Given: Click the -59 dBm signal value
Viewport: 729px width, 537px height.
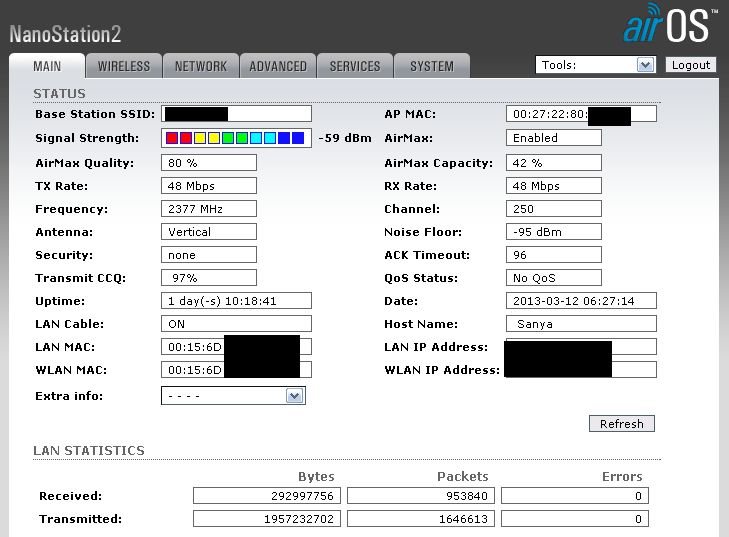Looking at the screenshot, I should [x=345, y=138].
